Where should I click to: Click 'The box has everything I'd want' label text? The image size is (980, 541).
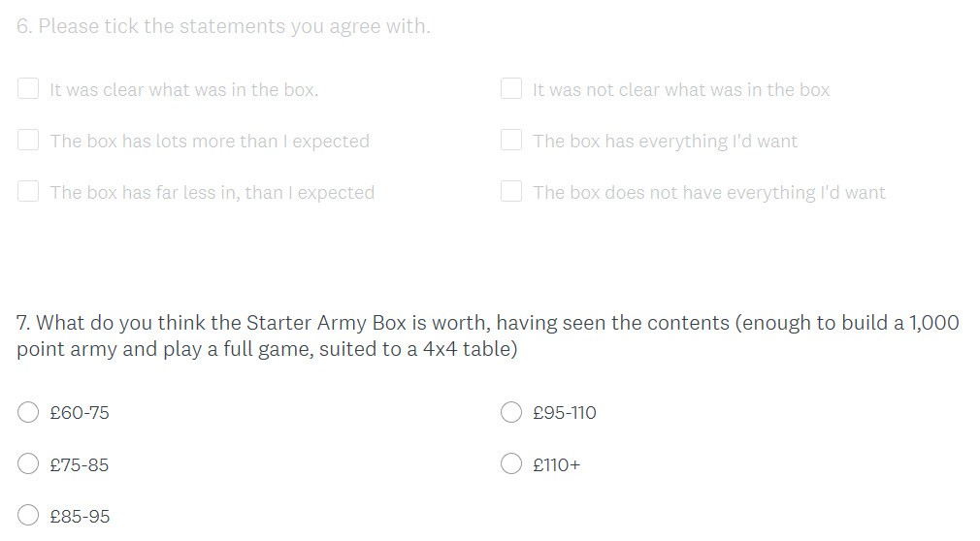(x=665, y=142)
